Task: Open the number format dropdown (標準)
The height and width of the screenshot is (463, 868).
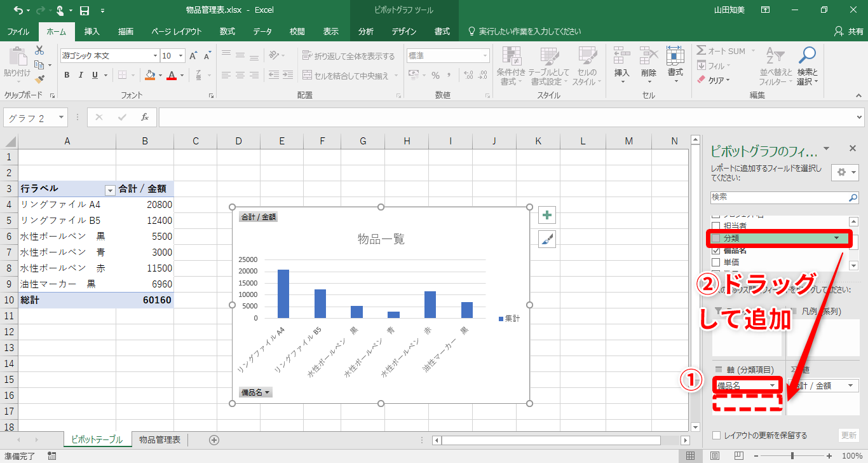Action: [x=485, y=56]
